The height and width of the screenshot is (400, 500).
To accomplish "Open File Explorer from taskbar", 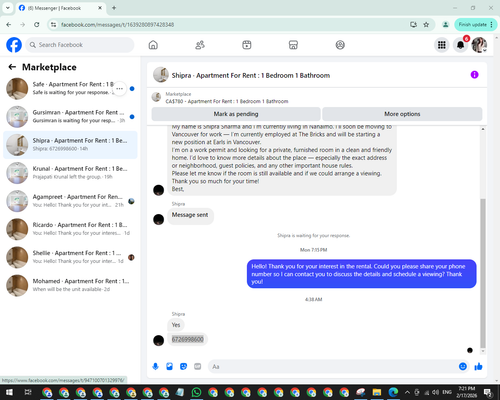I will [x=377, y=392].
